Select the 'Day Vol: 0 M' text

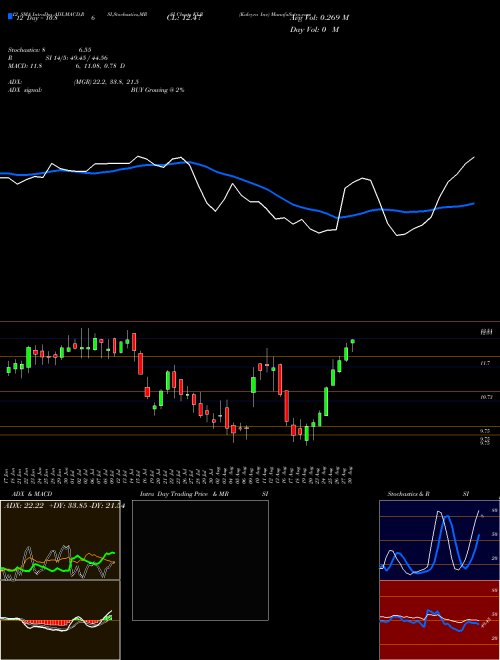click(x=314, y=30)
